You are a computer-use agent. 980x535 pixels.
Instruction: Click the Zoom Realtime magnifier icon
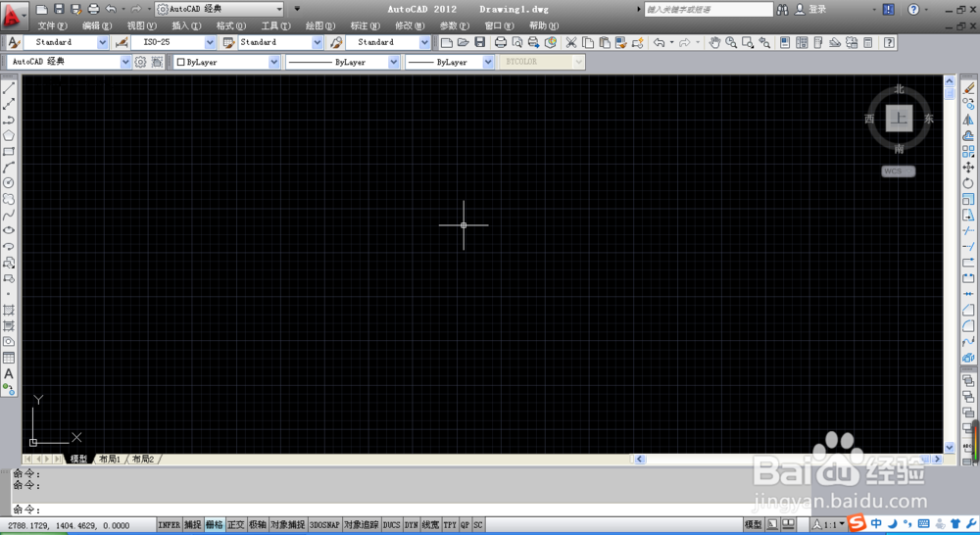731,42
